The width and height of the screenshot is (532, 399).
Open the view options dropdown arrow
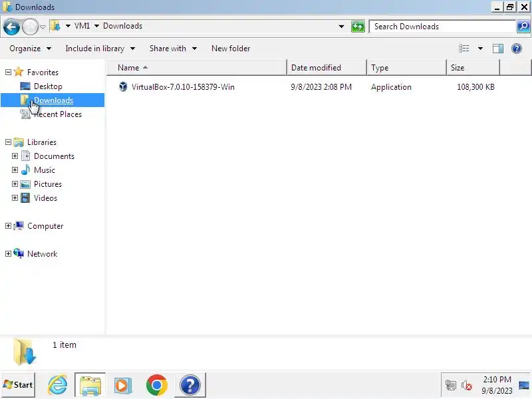[480, 49]
